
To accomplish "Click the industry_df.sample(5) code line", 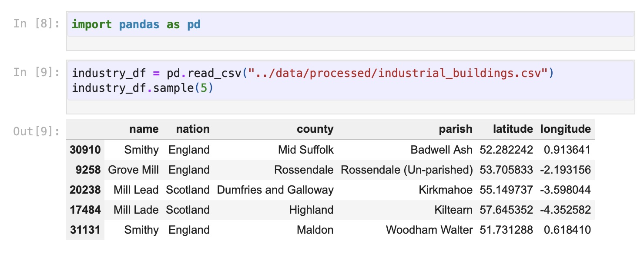I will [x=143, y=88].
